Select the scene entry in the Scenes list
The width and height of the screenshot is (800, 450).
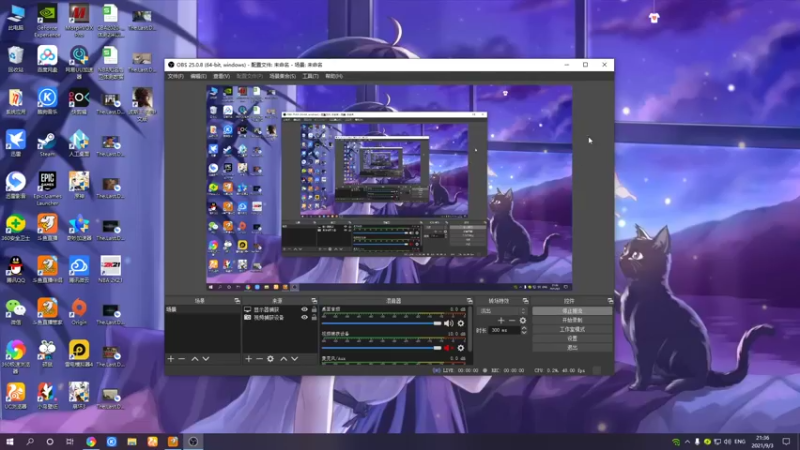pos(202,309)
